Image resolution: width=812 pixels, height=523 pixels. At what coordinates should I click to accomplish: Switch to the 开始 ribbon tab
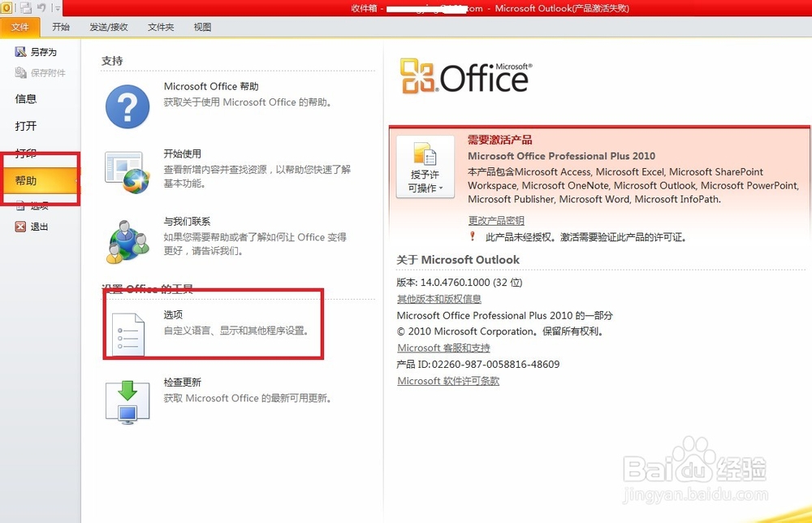coord(61,27)
